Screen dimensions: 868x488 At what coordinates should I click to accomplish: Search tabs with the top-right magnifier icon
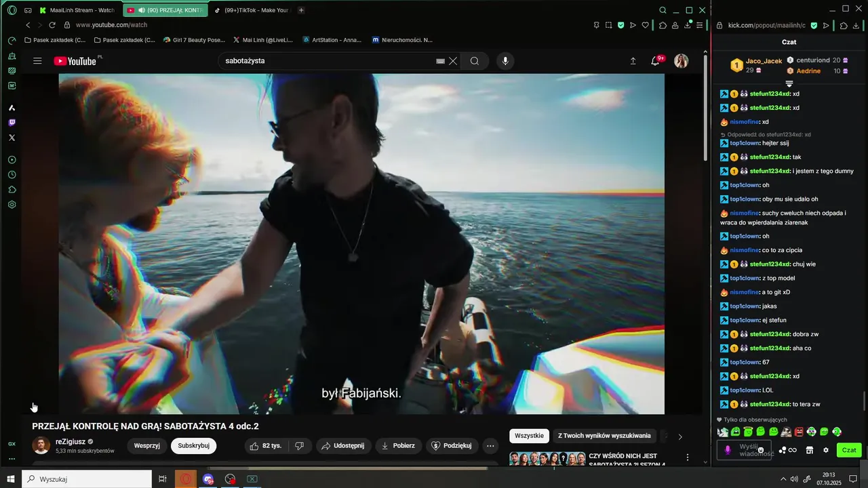click(x=663, y=10)
